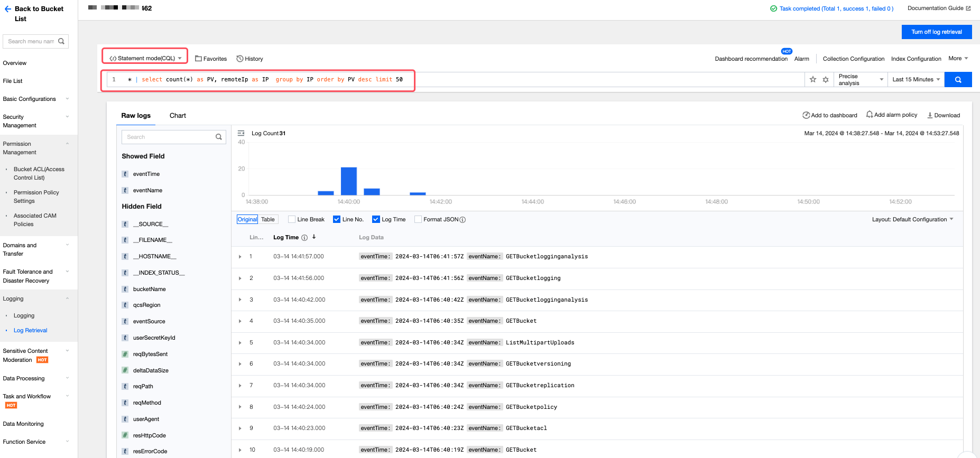Click the query settings gear icon
This screenshot has height=458, width=980.
(826, 80)
